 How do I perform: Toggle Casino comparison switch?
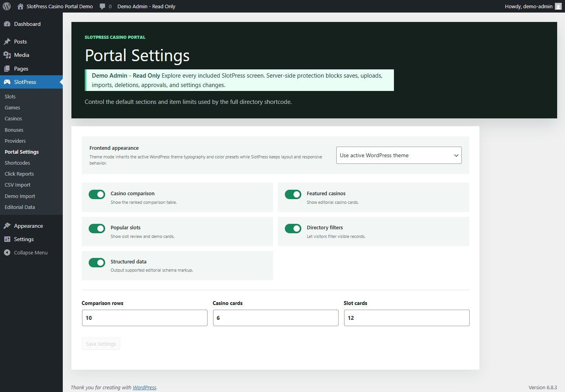pos(97,194)
